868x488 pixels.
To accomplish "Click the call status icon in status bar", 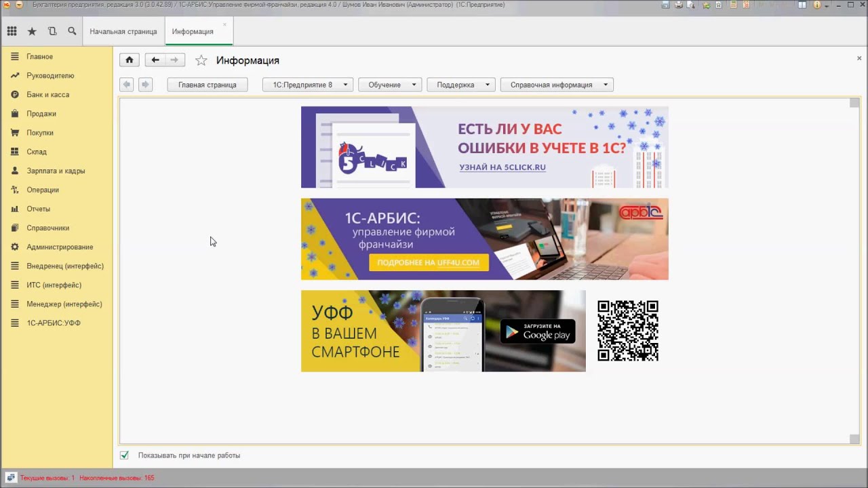I will pyautogui.click(x=11, y=478).
